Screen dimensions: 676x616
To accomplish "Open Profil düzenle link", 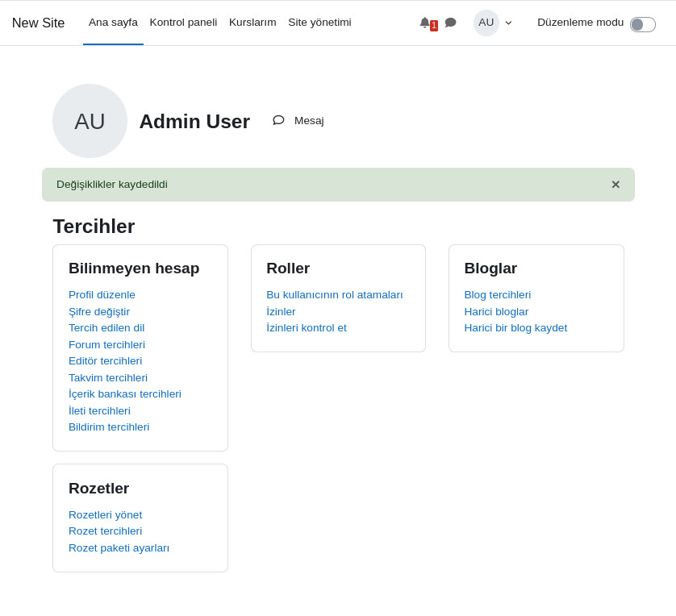I will tap(102, 294).
